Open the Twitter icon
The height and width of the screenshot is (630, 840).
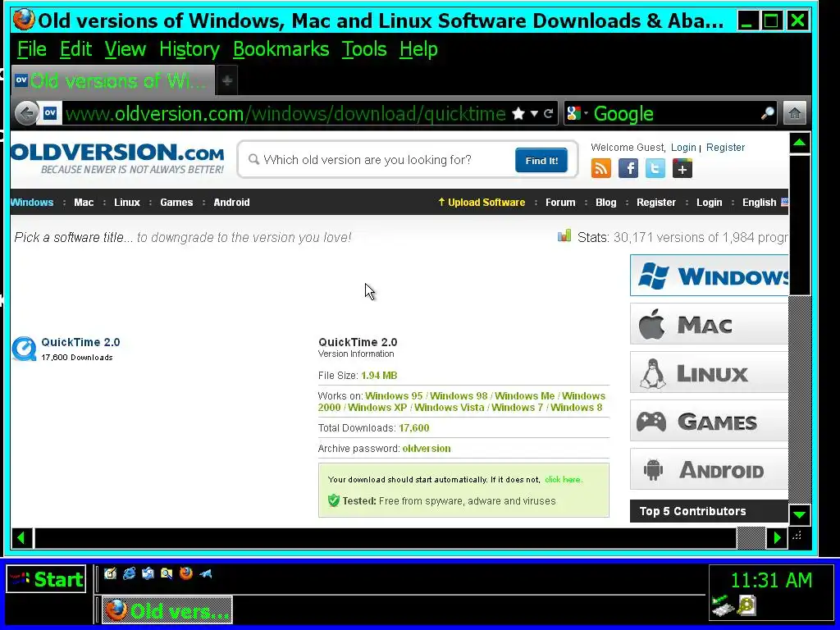coord(655,169)
